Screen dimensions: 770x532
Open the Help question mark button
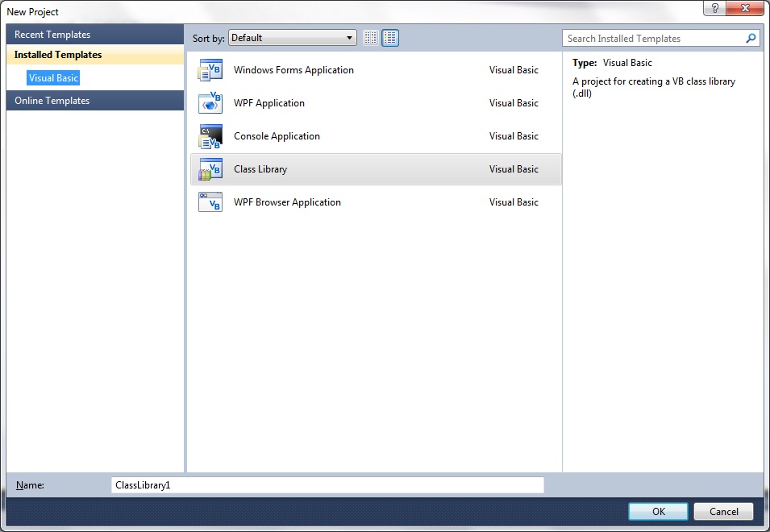(714, 8)
